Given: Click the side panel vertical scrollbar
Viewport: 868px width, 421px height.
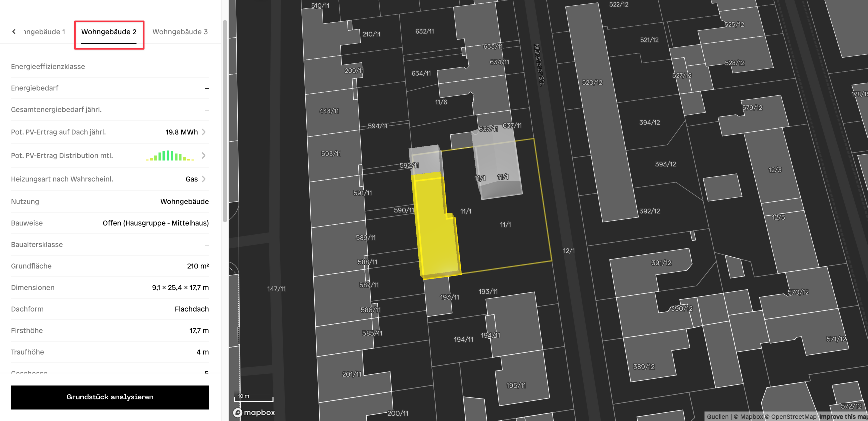Looking at the screenshot, I should (x=225, y=121).
